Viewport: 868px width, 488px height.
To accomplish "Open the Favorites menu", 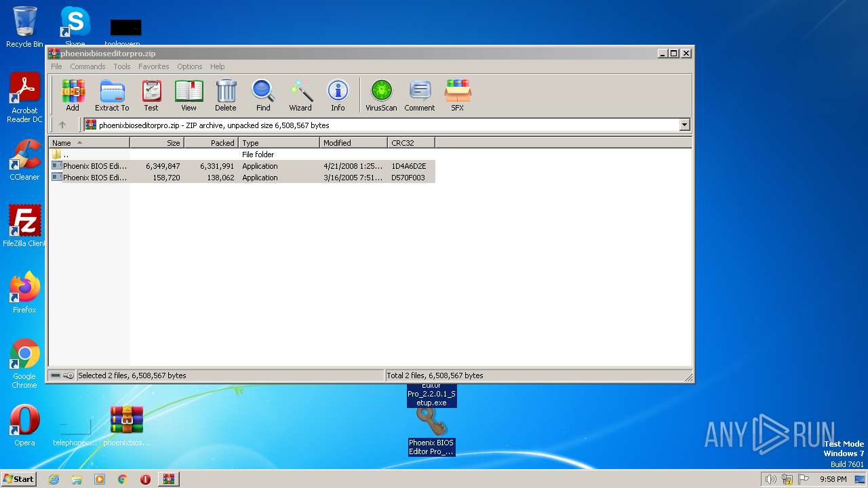I will (x=154, y=66).
